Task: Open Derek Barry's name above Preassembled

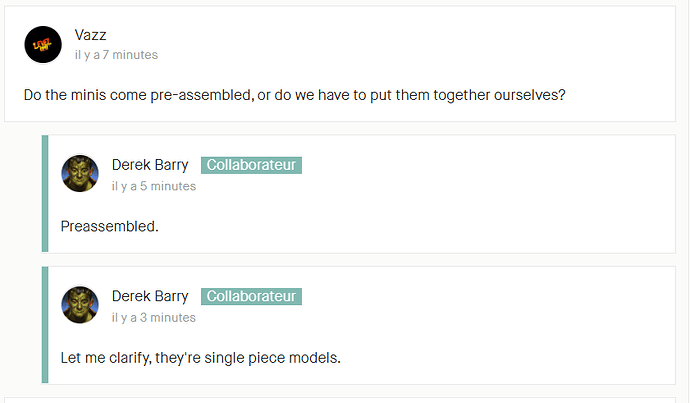Action: pos(150,165)
